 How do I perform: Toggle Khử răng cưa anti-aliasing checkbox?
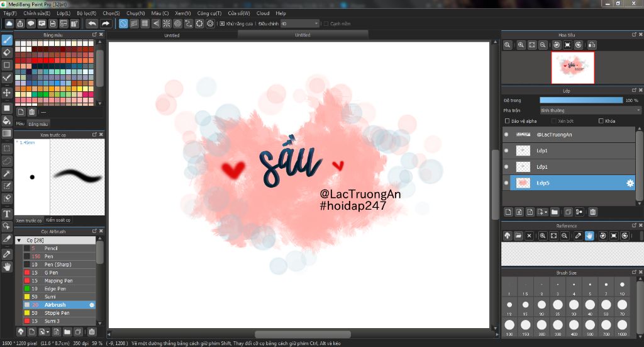click(x=222, y=24)
